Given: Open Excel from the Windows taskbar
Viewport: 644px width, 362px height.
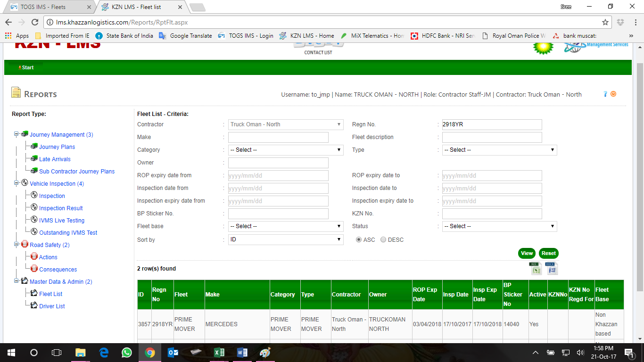Looking at the screenshot, I should pos(219,352).
